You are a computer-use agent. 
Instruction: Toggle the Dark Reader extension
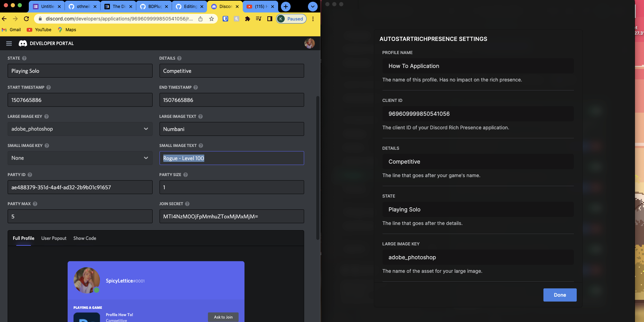(269, 19)
